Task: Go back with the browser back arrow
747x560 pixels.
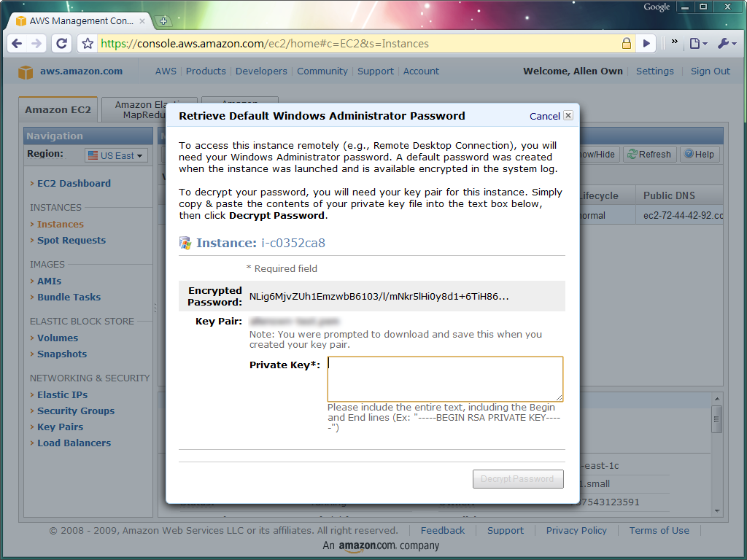Action: pos(18,44)
